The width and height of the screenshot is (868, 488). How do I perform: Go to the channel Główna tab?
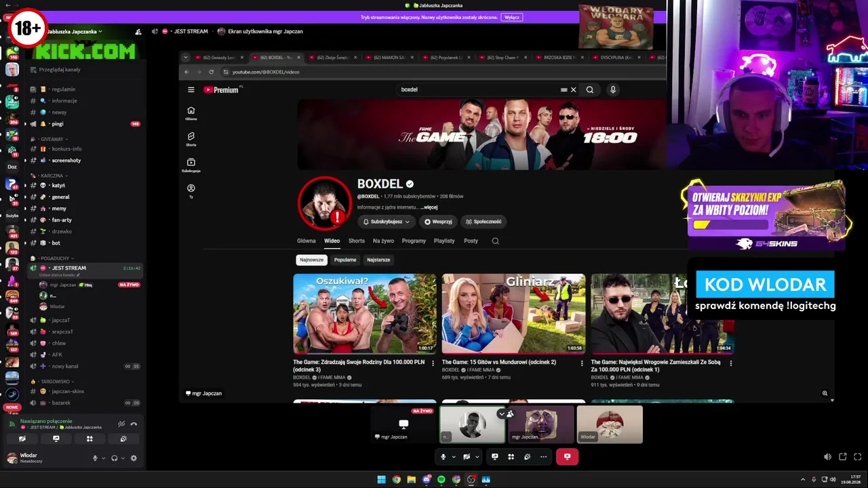click(307, 241)
